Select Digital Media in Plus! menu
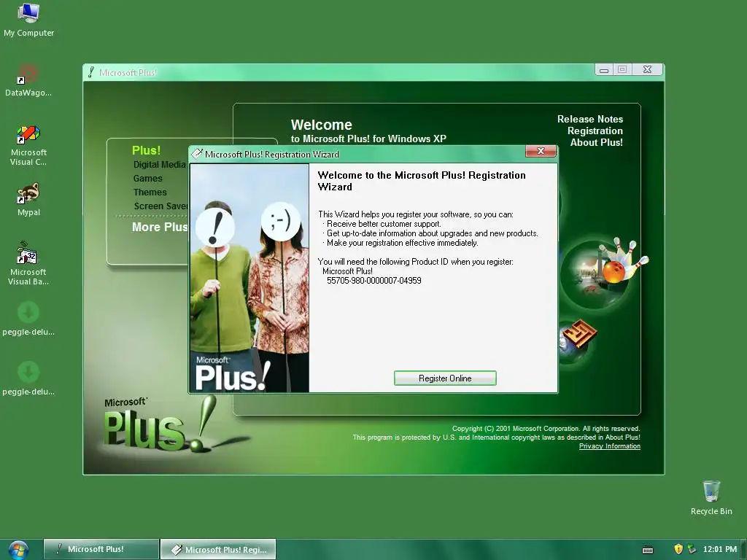This screenshot has width=747, height=560. 160,164
